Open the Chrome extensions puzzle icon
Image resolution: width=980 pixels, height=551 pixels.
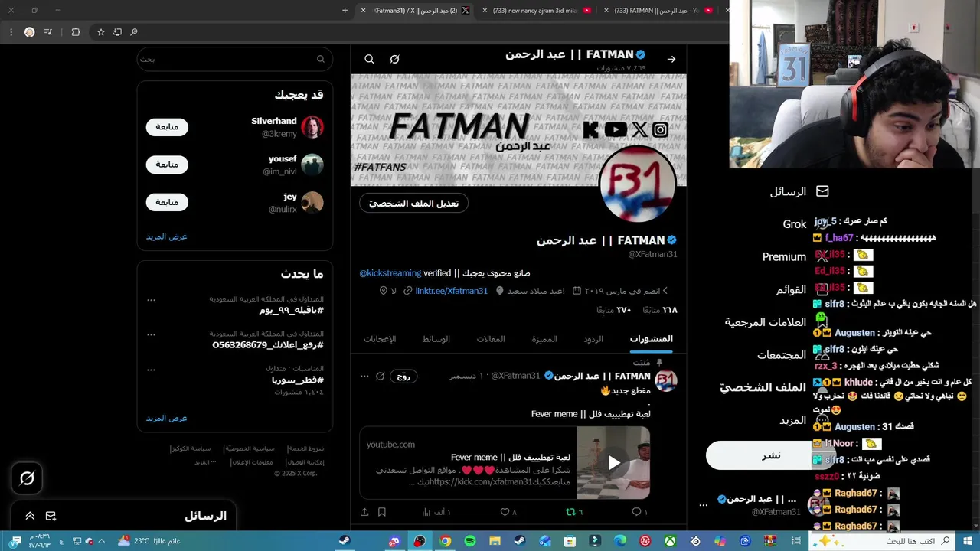click(75, 32)
